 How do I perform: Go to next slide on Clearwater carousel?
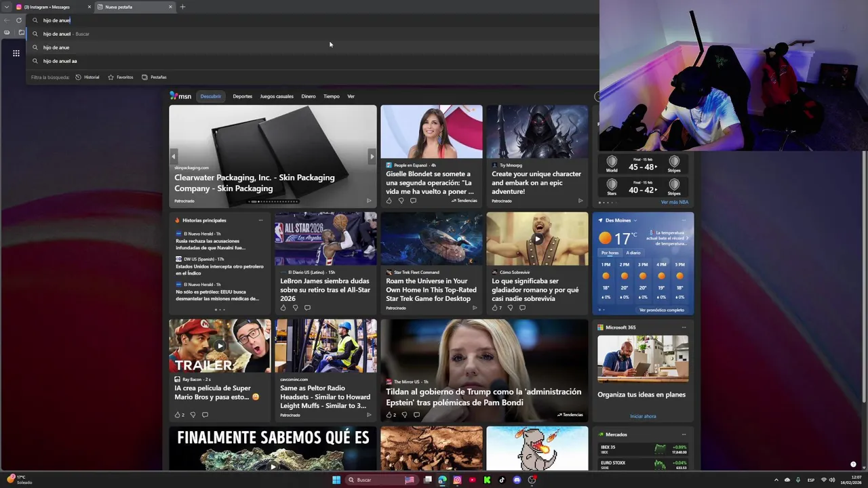click(372, 157)
